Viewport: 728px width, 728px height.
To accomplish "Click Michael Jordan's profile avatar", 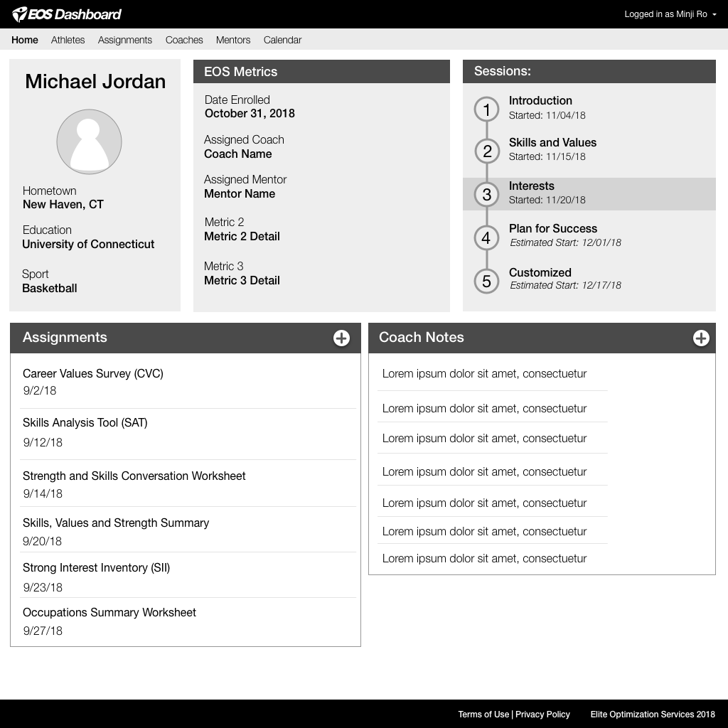I will coord(89,141).
